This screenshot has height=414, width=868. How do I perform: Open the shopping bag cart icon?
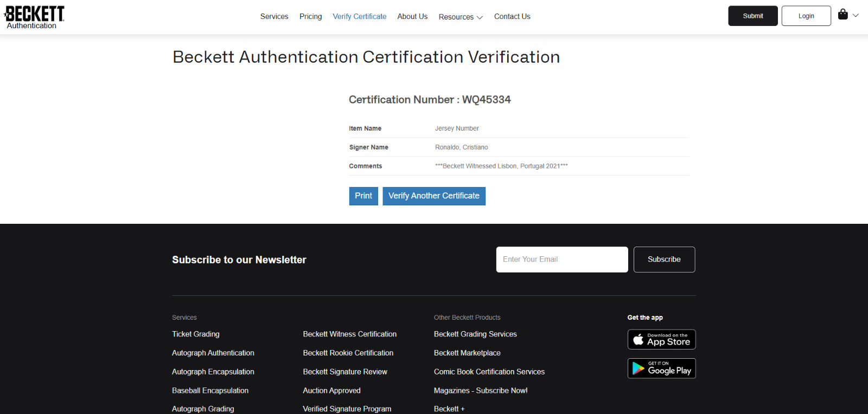(843, 15)
